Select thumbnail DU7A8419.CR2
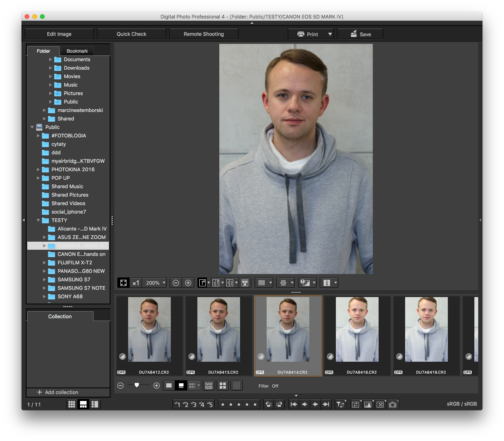Image resolution: width=504 pixels, height=441 pixels. click(426, 336)
